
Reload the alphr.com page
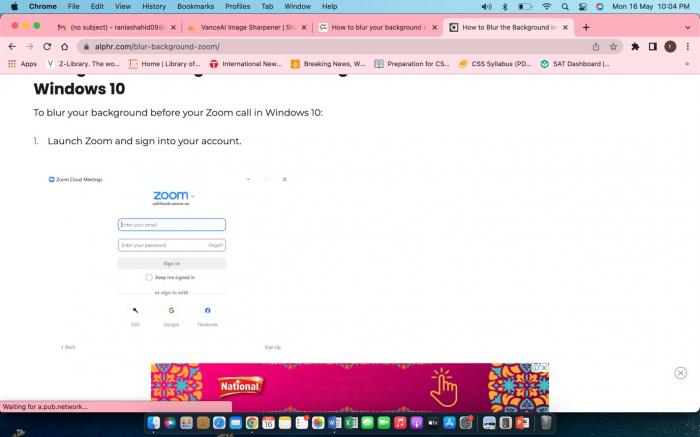click(x=47, y=46)
